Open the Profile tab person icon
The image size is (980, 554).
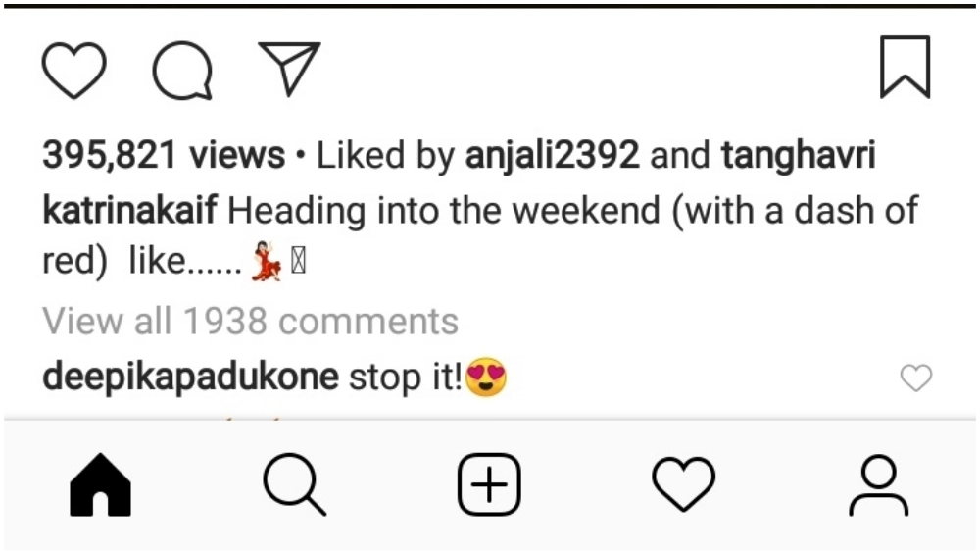(878, 485)
